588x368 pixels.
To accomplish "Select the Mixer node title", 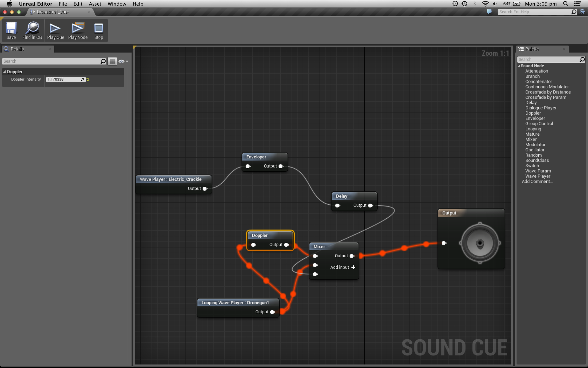I will click(x=319, y=247).
